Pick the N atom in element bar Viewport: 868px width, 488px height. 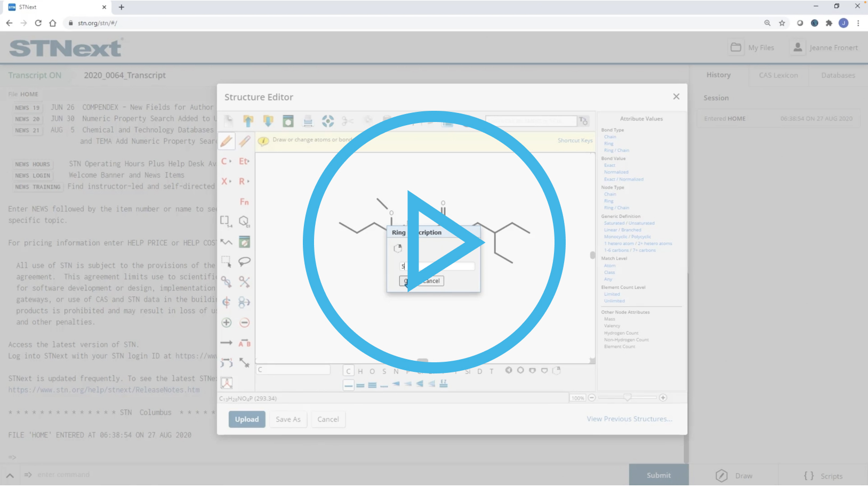396,371
